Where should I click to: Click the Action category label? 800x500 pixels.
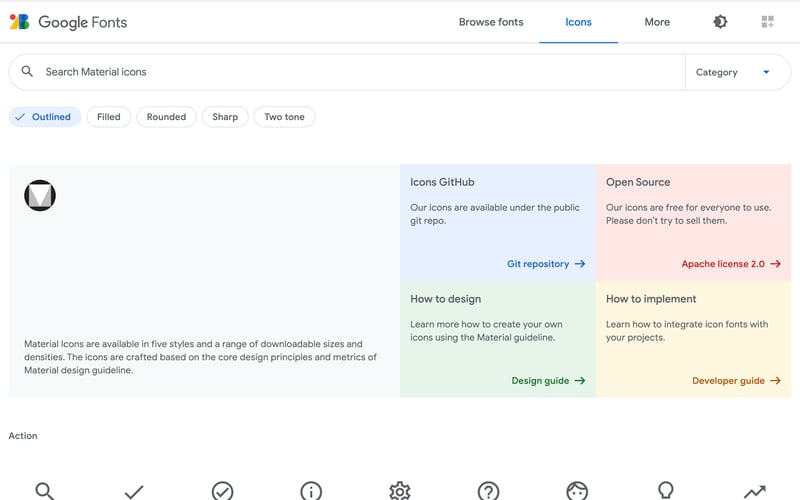point(23,436)
